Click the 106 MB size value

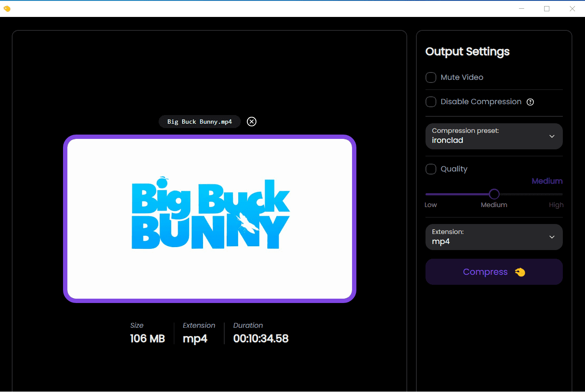pos(147,339)
